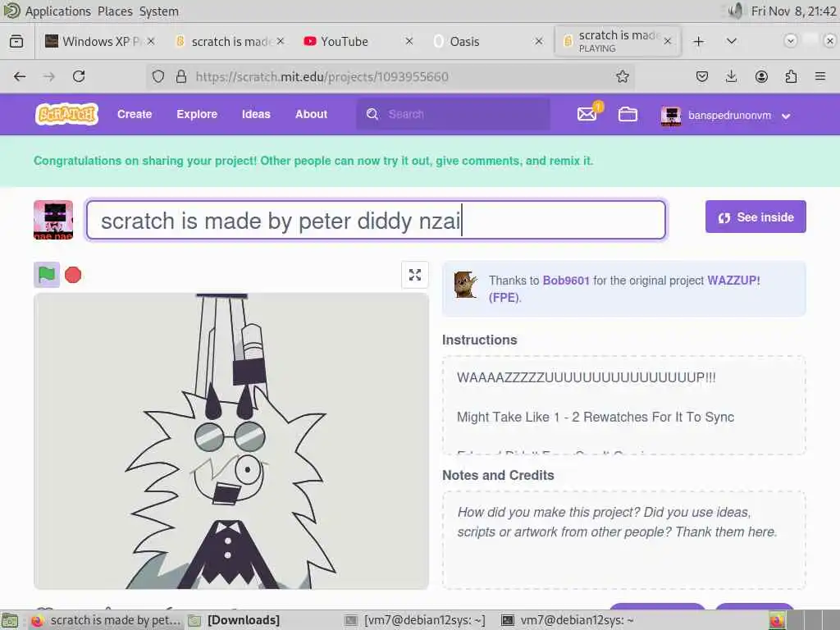Viewport: 840px width, 630px height.
Task: Click the See inside button
Action: pyautogui.click(x=756, y=217)
